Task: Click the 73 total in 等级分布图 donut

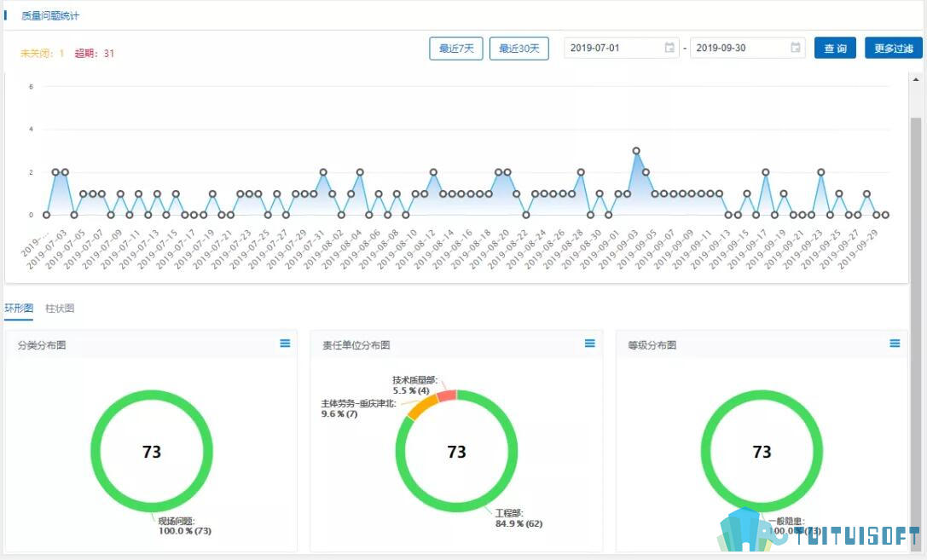Action: coord(762,452)
